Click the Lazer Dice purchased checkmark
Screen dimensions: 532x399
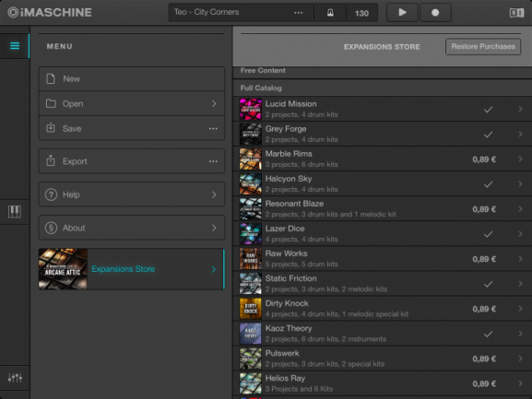(489, 234)
